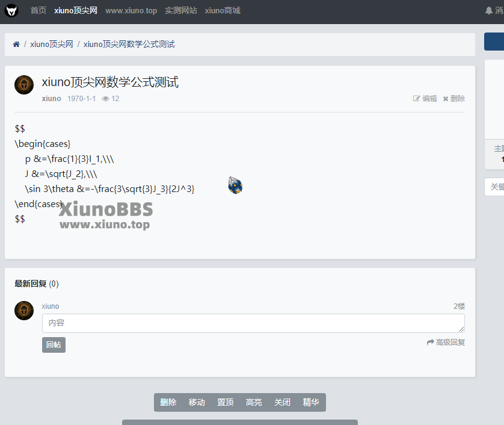Click the site logo in the navbar
This screenshot has width=504, height=425.
[12, 11]
